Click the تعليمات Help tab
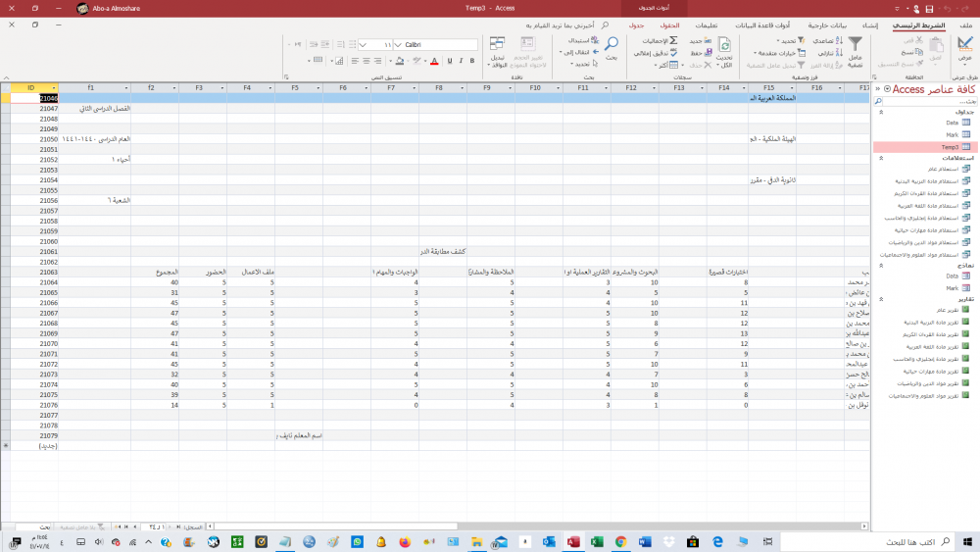The height and width of the screenshot is (552, 980). click(x=707, y=25)
